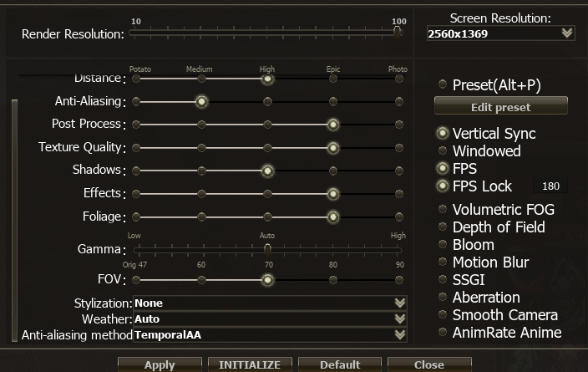
Task: Click the FPS Lock value field
Action: coord(550,186)
